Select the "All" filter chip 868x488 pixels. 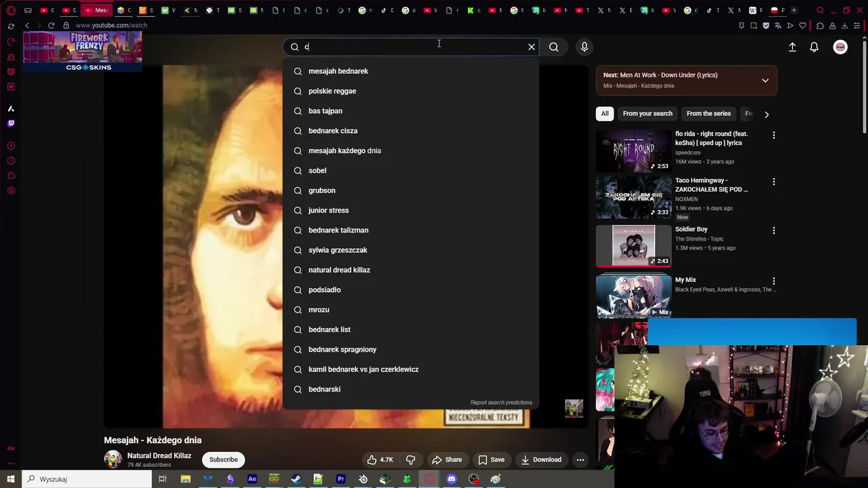pos(605,114)
